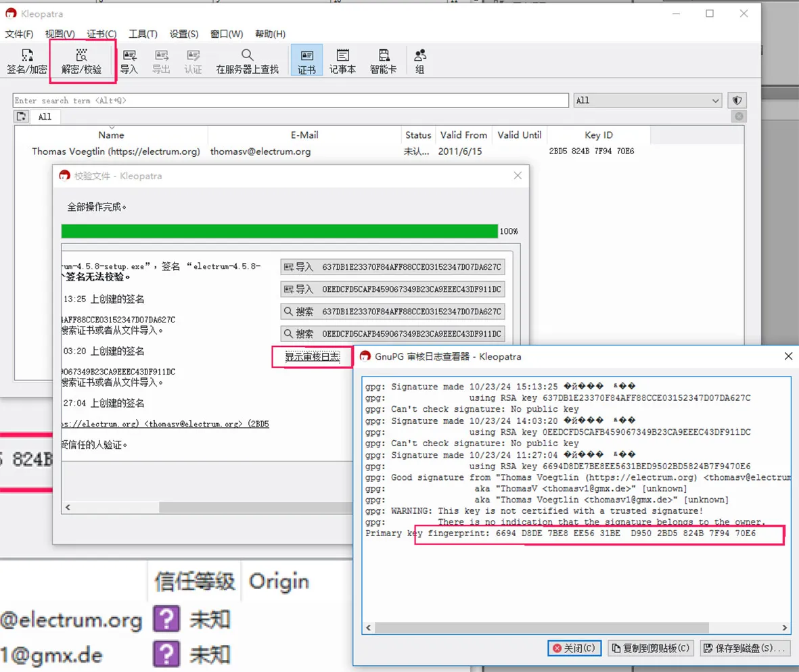Maximize the Kleopatra main window

click(709, 14)
